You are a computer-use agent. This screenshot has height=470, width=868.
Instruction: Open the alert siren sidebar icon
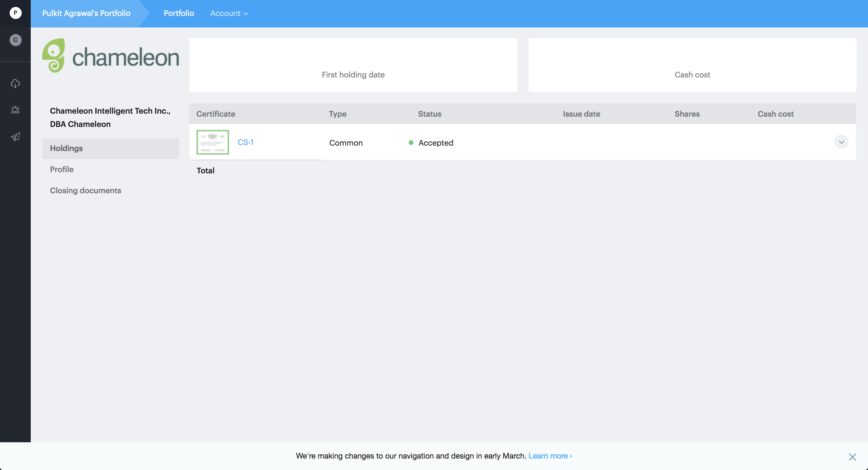pos(15,109)
